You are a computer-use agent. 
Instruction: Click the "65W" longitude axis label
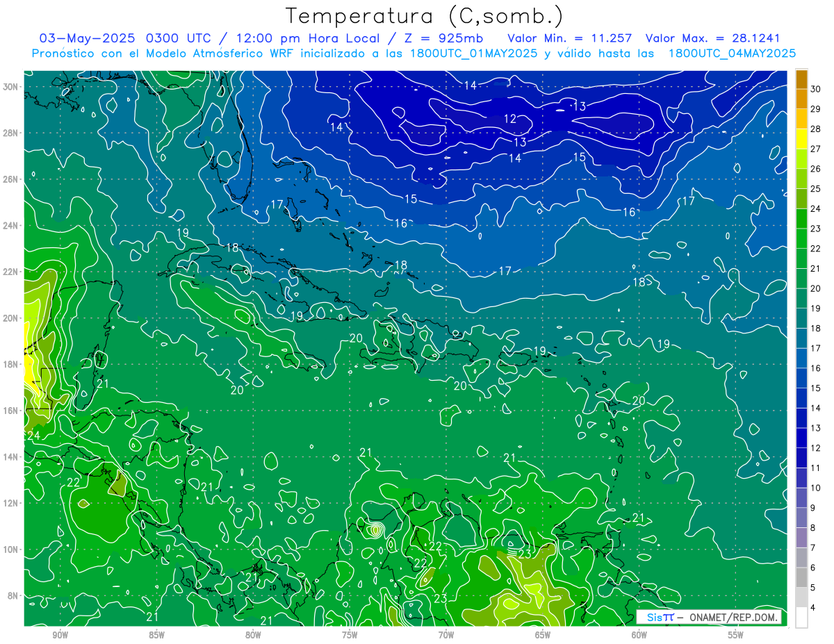click(x=543, y=634)
